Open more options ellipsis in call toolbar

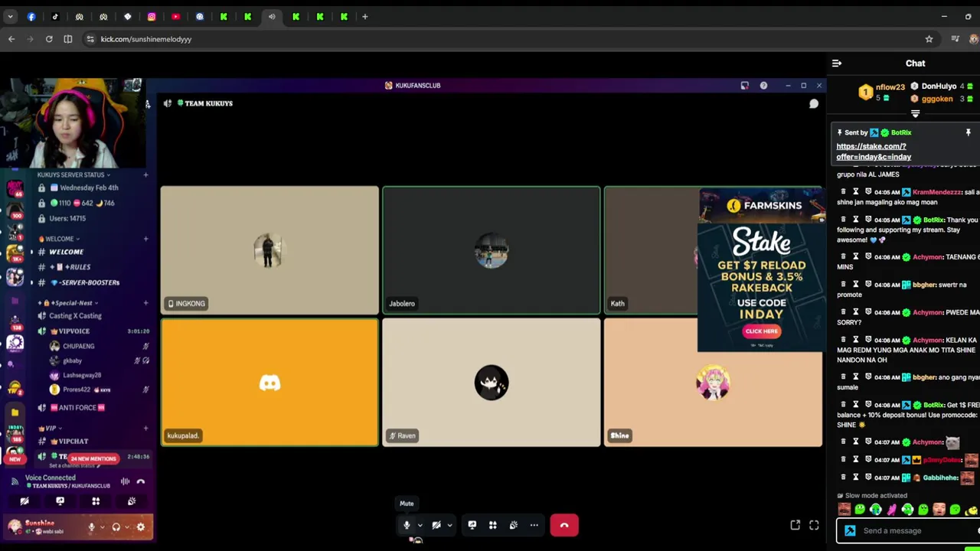pos(534,525)
